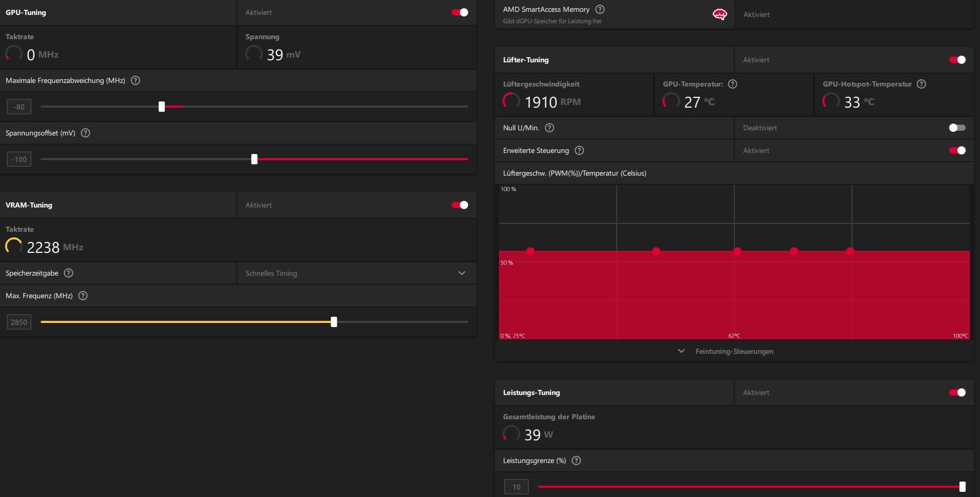Click the Maximale Frequenzabweichung slider handle

click(162, 107)
